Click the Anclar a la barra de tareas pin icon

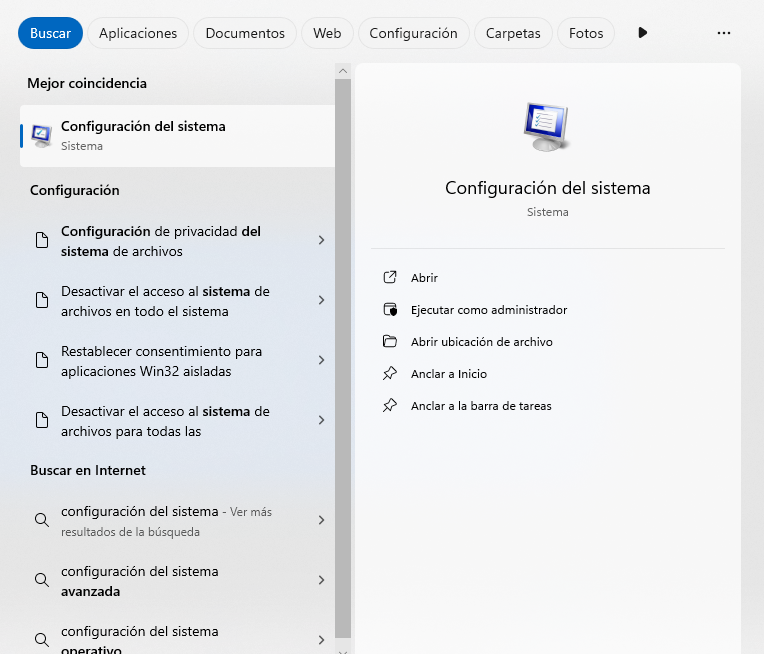[390, 406]
